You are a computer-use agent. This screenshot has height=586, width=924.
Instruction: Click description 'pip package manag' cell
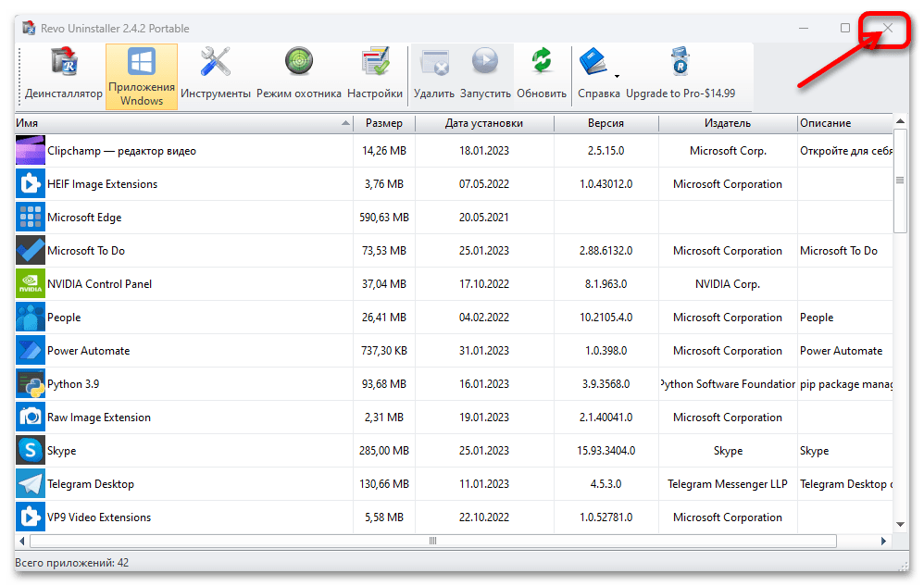pyautogui.click(x=845, y=384)
